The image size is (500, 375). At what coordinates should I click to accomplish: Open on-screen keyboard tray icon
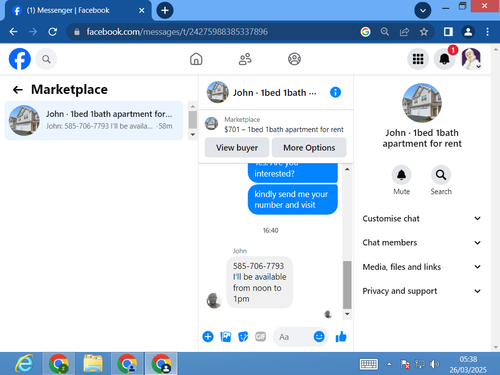pyautogui.click(x=369, y=364)
